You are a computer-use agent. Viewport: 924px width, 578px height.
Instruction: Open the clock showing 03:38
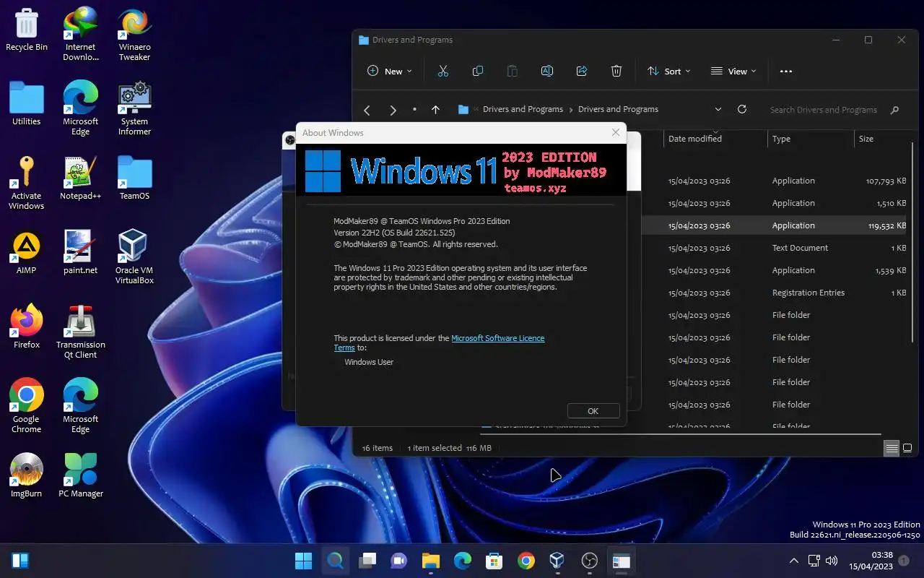pyautogui.click(x=871, y=561)
